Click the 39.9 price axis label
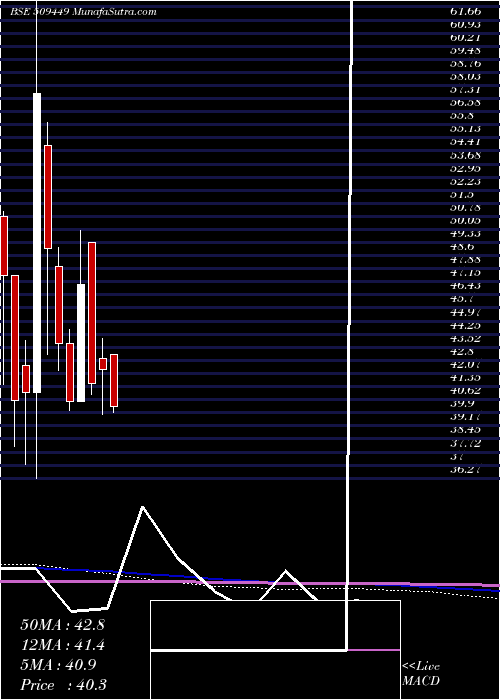Viewport: 500px width, 700px height. tap(461, 404)
